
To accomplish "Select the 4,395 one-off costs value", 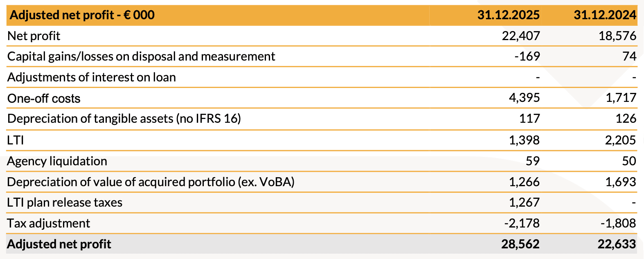I will coord(524,98).
